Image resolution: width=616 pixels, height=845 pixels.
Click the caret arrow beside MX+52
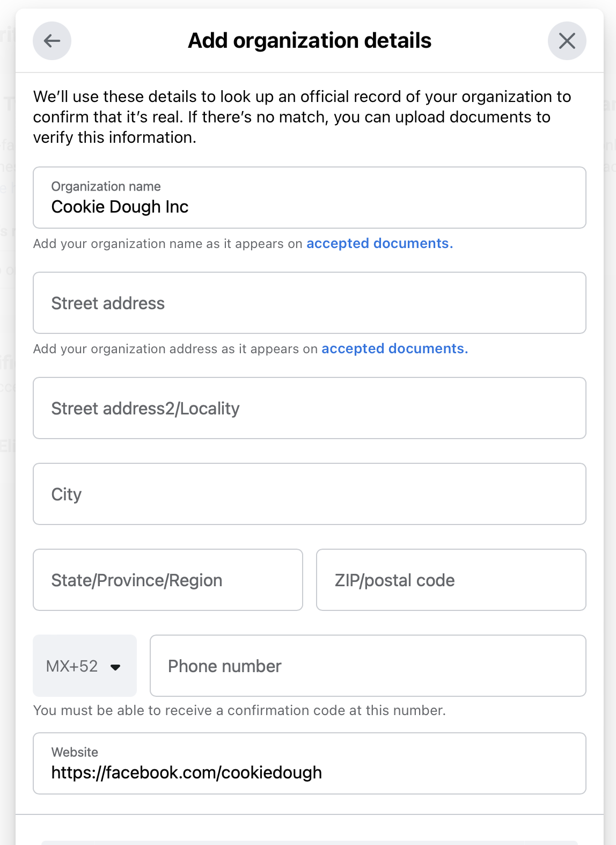pyautogui.click(x=115, y=667)
